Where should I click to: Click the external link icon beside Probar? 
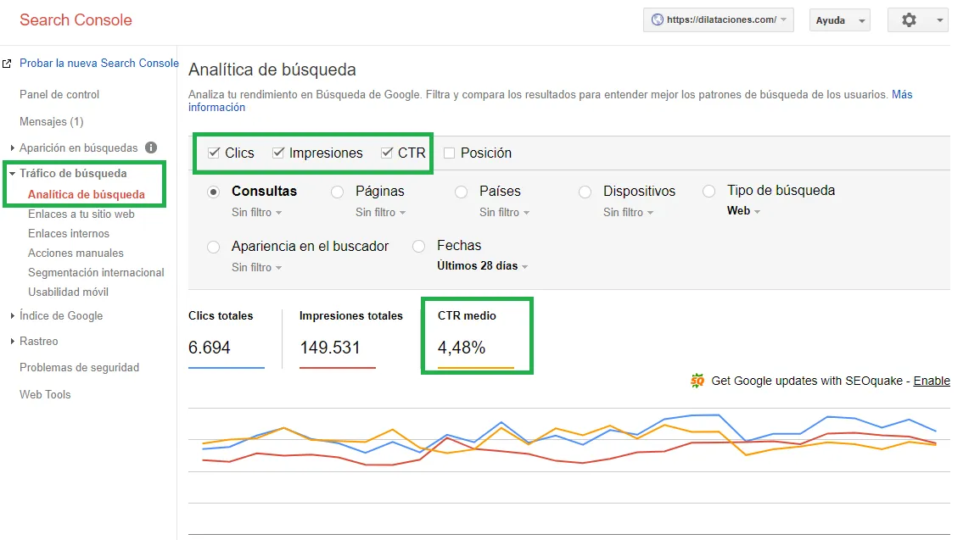7,64
